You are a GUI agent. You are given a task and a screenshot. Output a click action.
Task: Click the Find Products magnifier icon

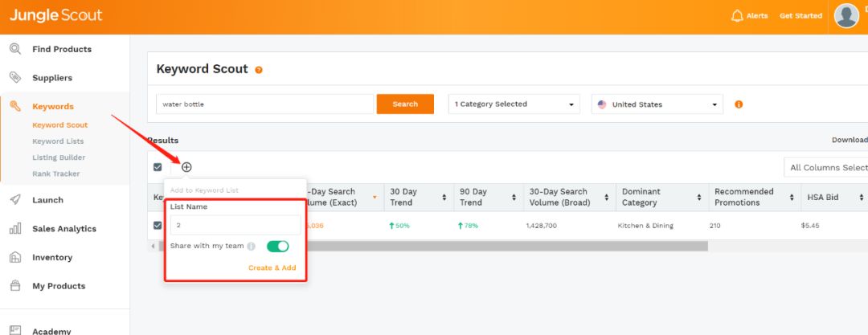pyautogui.click(x=15, y=49)
